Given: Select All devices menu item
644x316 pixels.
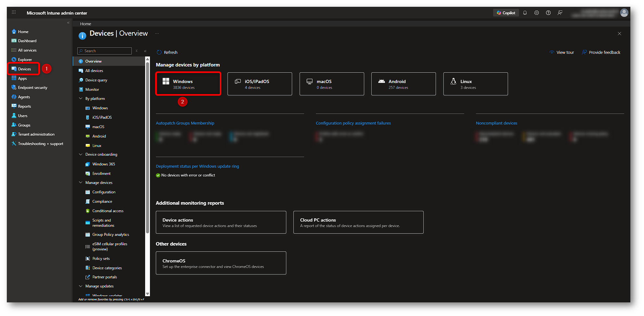Looking at the screenshot, I should tap(94, 71).
